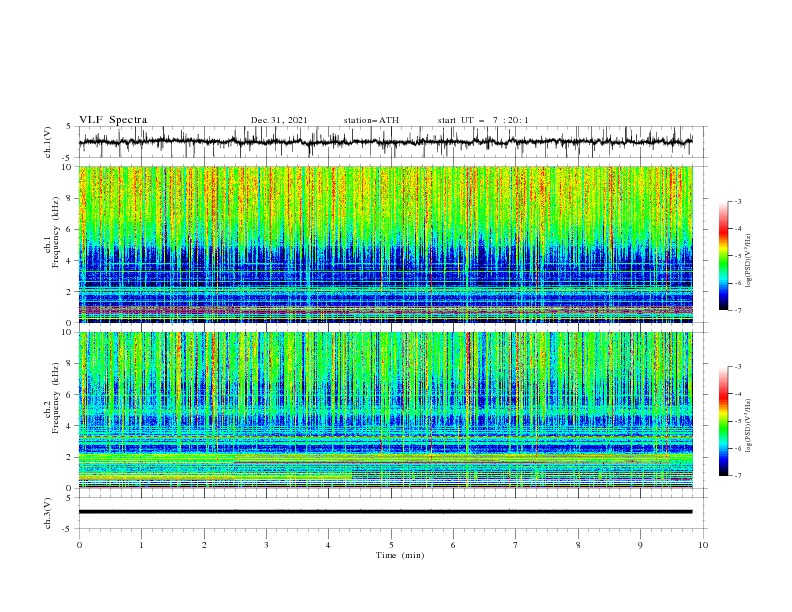The width and height of the screenshot is (792, 612).
Task: Click time axis tick label '3'
Action: pyautogui.click(x=266, y=545)
